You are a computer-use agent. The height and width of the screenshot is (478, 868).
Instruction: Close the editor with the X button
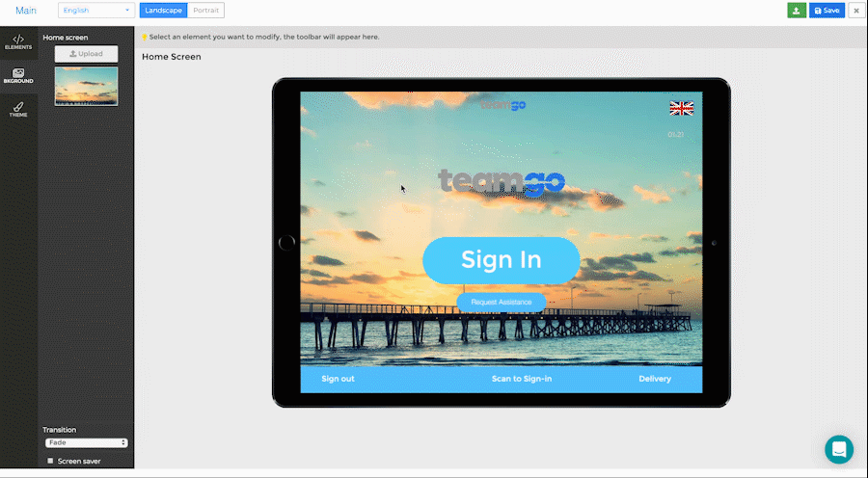coord(856,11)
